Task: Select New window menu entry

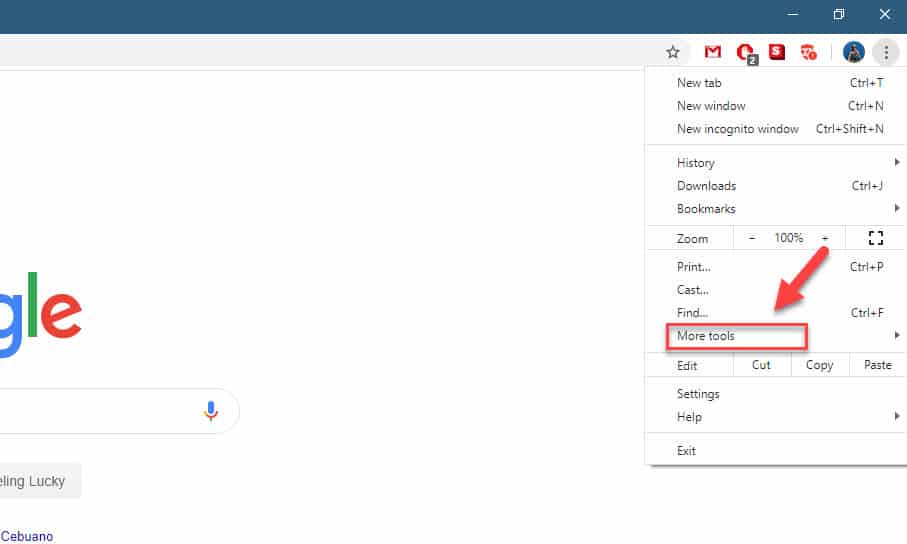Action: pyautogui.click(x=776, y=106)
